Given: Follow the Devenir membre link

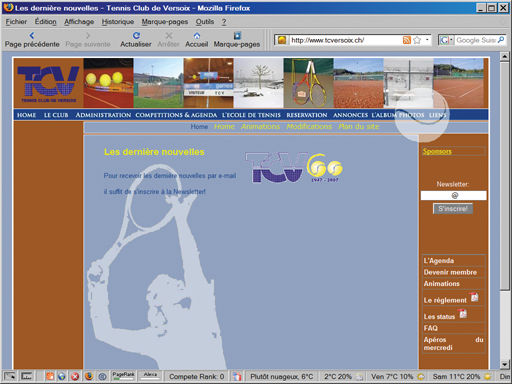Looking at the screenshot, I should click(x=450, y=272).
